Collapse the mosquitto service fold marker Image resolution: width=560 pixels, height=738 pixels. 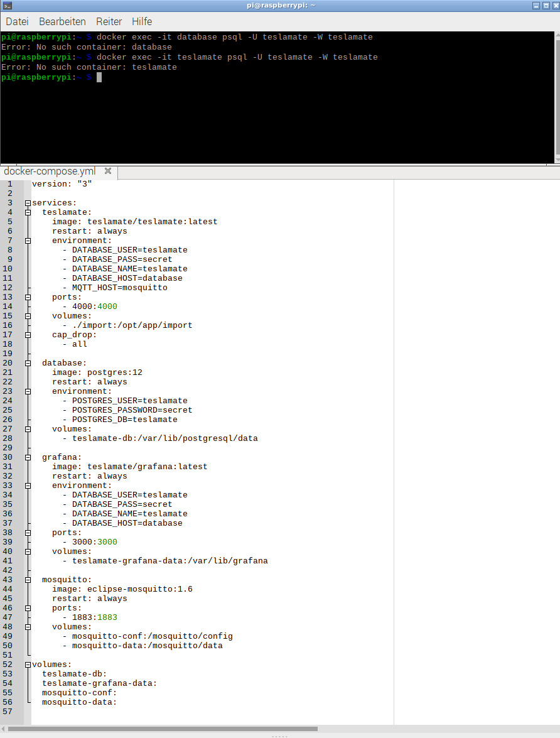(28, 580)
